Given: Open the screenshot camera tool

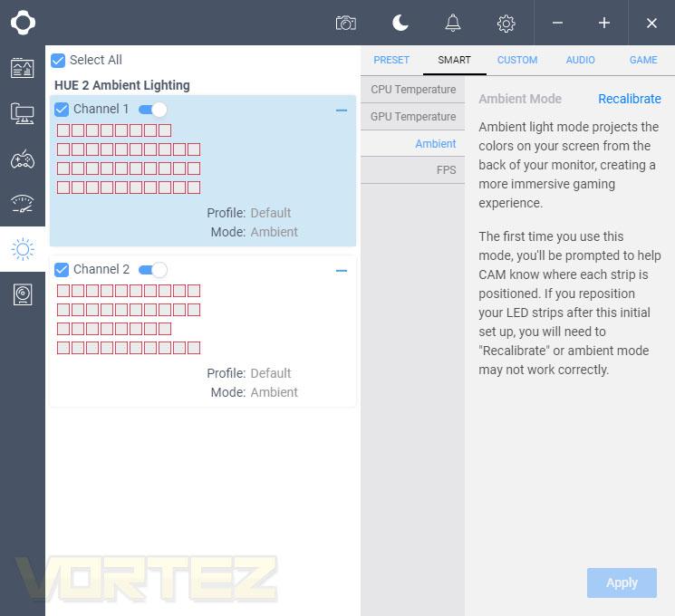Looking at the screenshot, I should pos(346,23).
